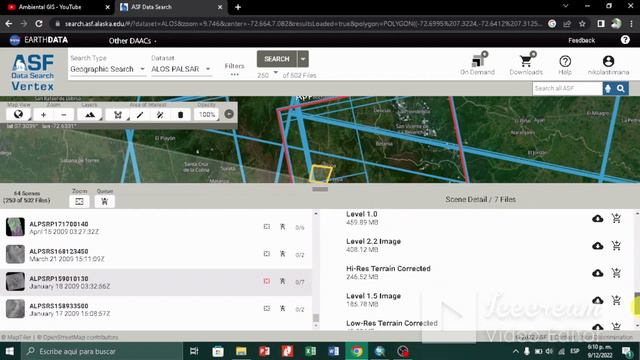Viewport: 640px width, 360px height.
Task: Reload the browser page
Action: (x=39, y=24)
